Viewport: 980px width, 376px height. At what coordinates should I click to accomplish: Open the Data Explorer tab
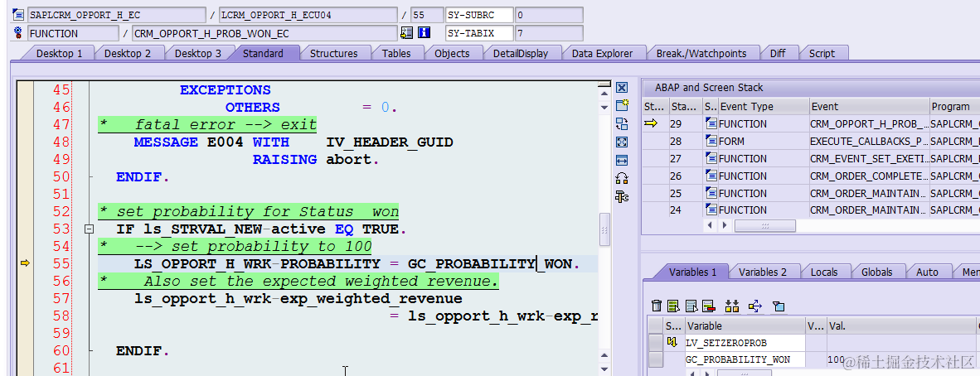602,53
